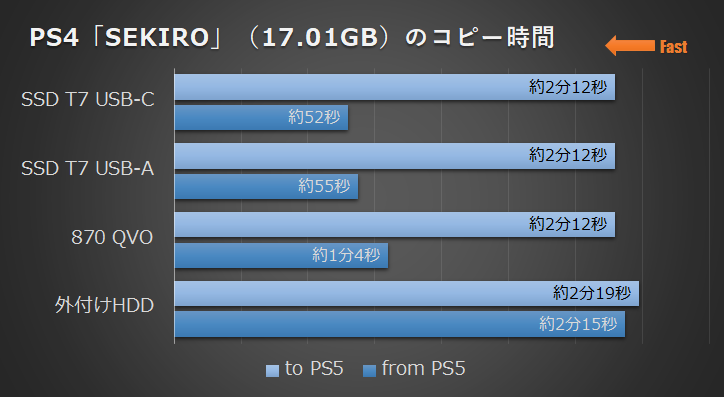The height and width of the screenshot is (397, 724).
Task: Click the to PS5 legend swatch
Action: 272,370
